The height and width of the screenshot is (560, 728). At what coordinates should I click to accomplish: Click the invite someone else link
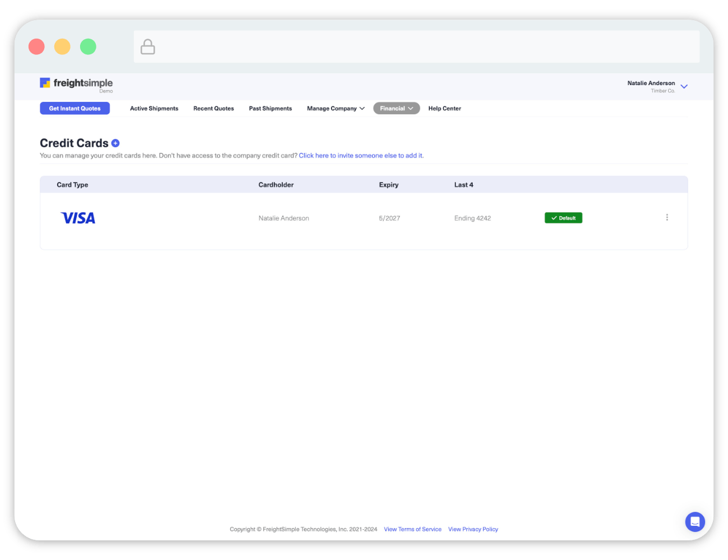tap(361, 156)
